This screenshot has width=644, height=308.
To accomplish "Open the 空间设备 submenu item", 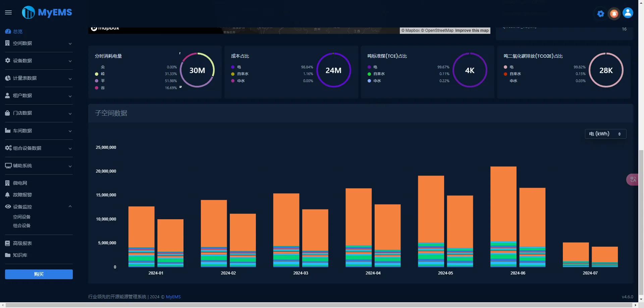I will pyautogui.click(x=22, y=217).
